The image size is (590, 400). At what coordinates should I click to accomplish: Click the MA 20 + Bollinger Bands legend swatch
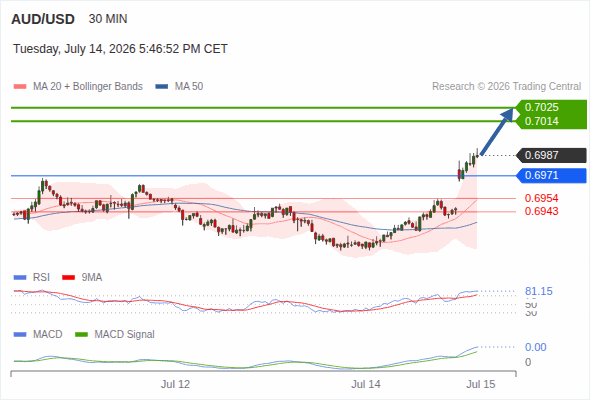[x=20, y=87]
